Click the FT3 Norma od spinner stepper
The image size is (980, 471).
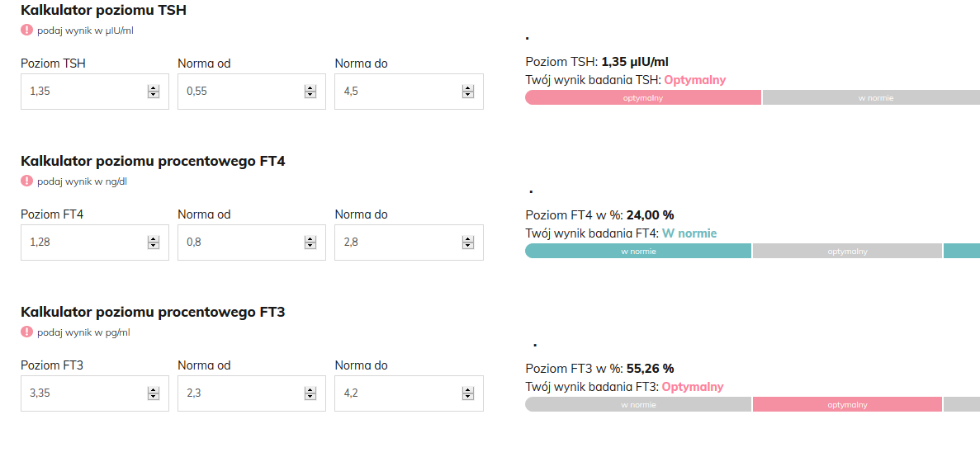pyautogui.click(x=310, y=393)
